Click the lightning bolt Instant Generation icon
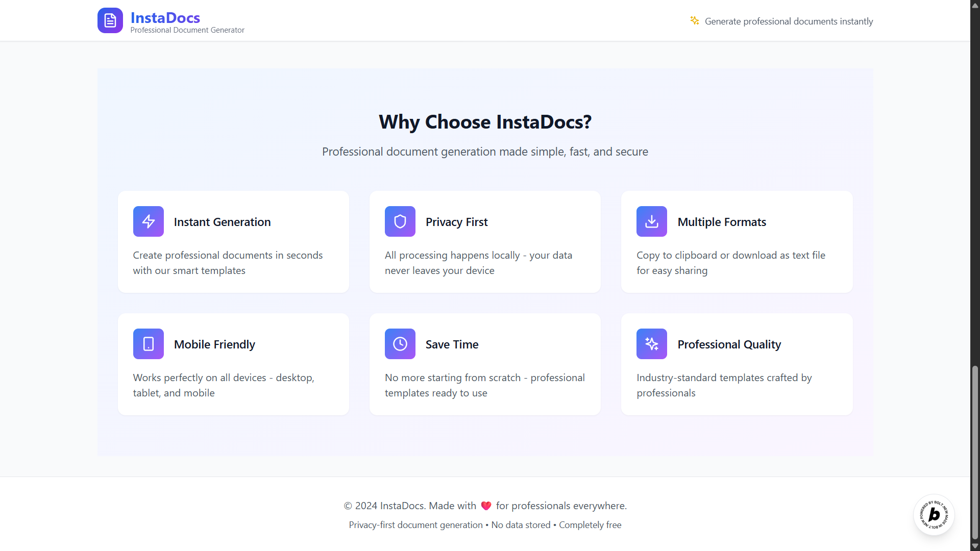The width and height of the screenshot is (980, 551). click(148, 221)
